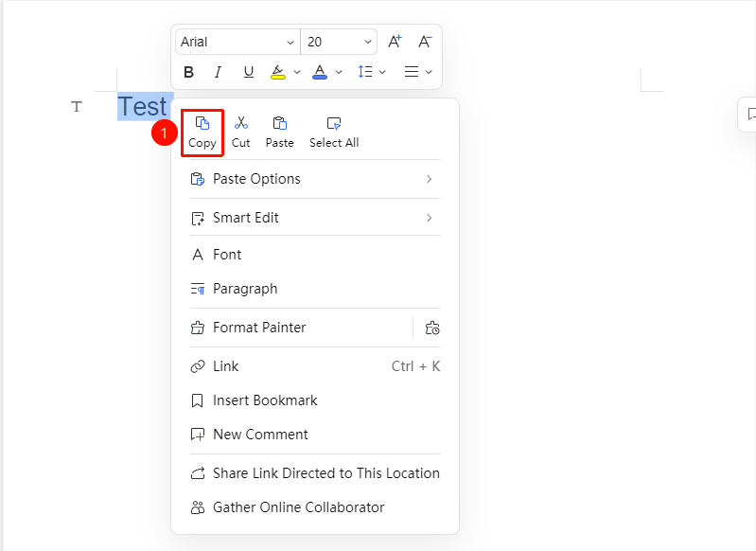The image size is (756, 551).
Task: Click the comment icon at right edge
Action: 751,115
